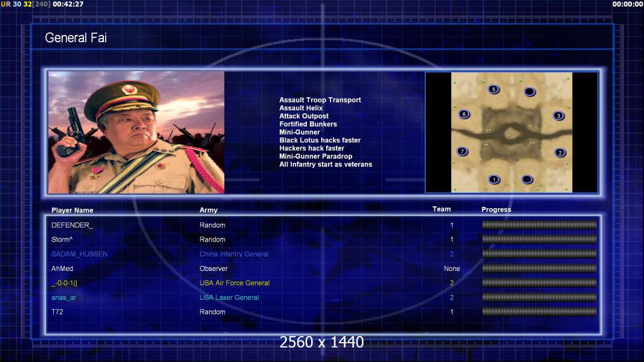
Task: Click DEFENDER_ loading progress bar
Action: [539, 224]
